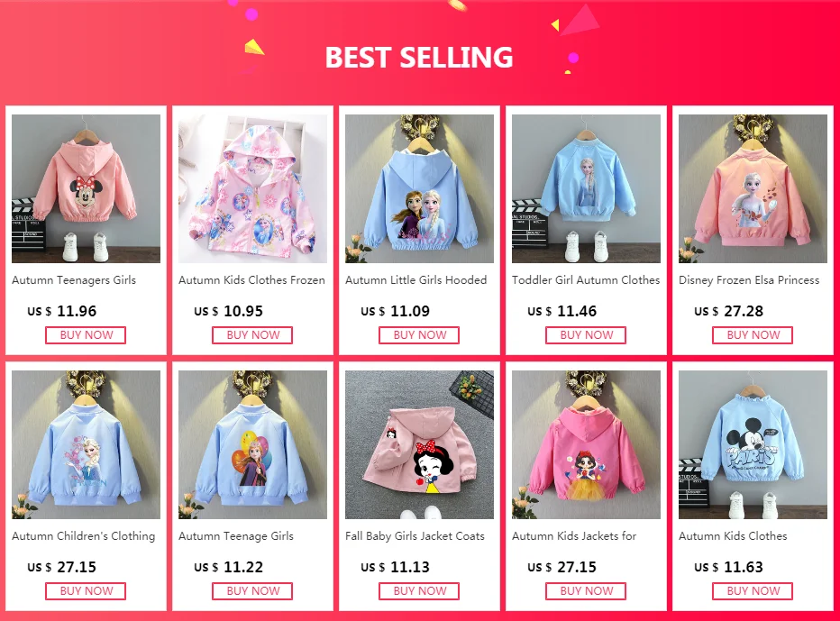Open Fall Baby Girls Jacket Coats title
840x621 pixels.
pos(415,536)
